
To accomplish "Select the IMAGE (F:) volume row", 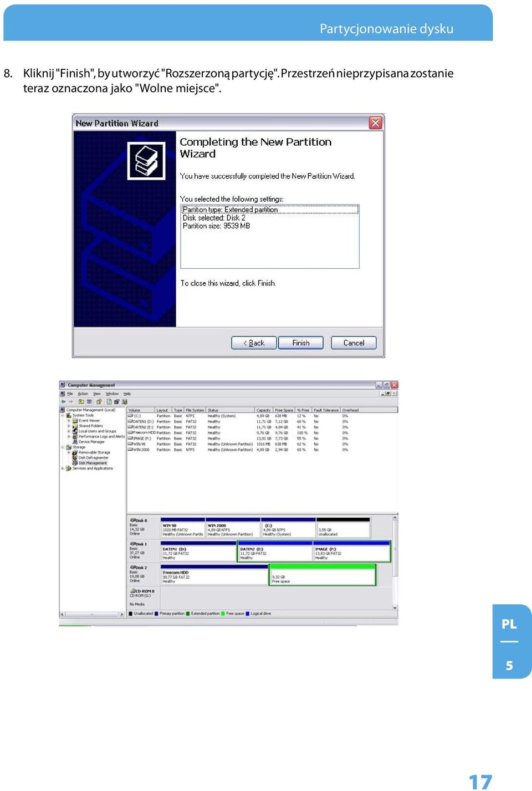I will [262, 438].
